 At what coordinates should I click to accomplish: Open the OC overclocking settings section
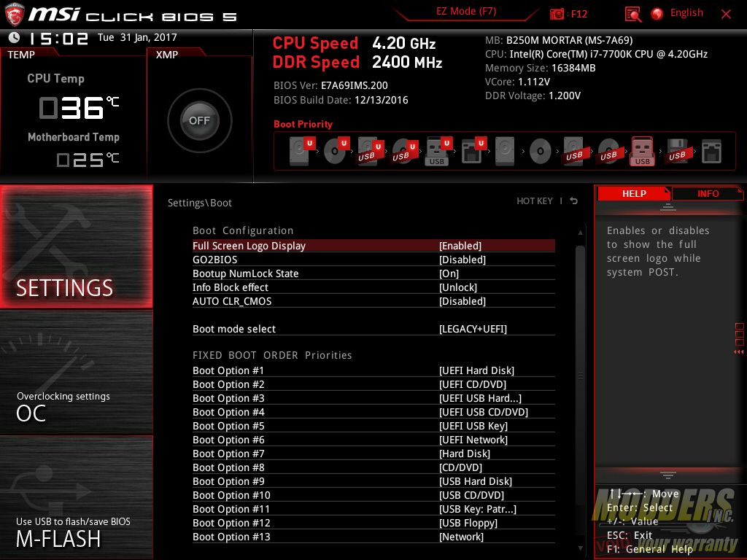(x=76, y=373)
